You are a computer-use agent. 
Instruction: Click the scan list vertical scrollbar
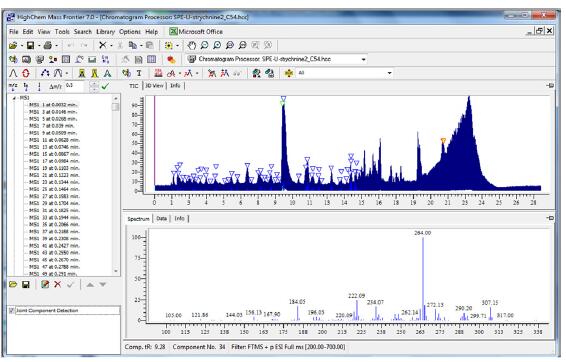click(116, 184)
